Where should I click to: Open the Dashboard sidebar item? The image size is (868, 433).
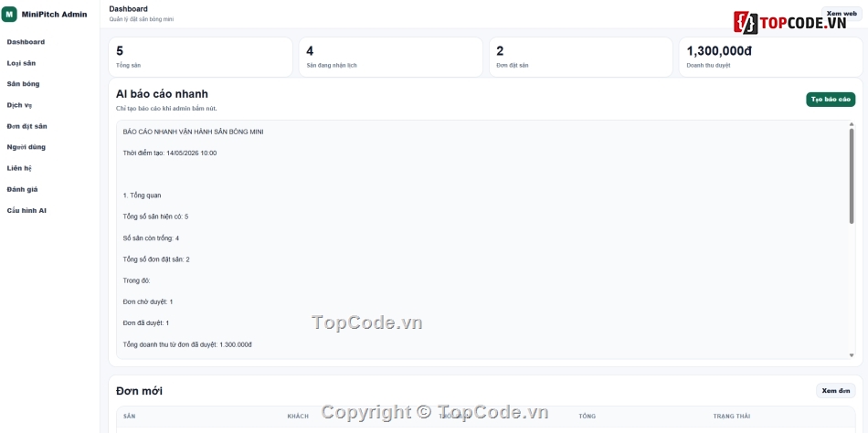click(26, 42)
